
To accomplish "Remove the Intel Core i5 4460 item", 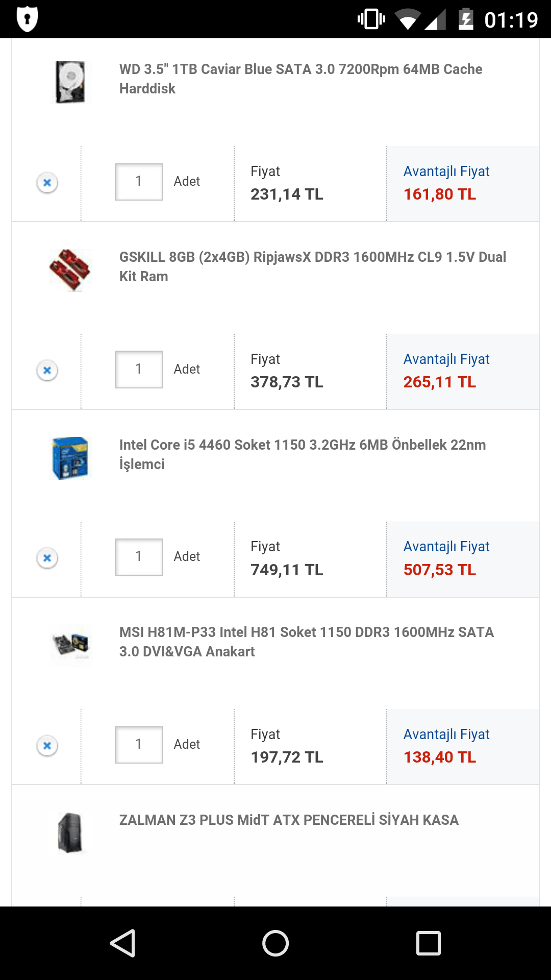I will (47, 558).
